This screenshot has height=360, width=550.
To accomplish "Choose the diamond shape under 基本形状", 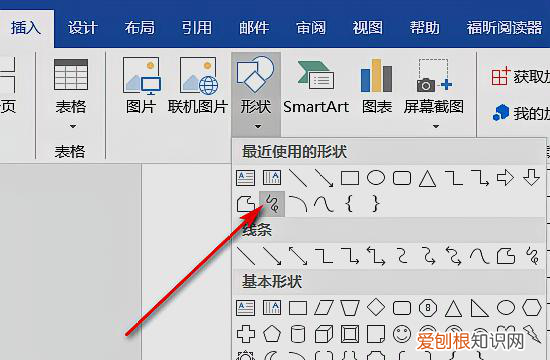I will (x=376, y=307).
